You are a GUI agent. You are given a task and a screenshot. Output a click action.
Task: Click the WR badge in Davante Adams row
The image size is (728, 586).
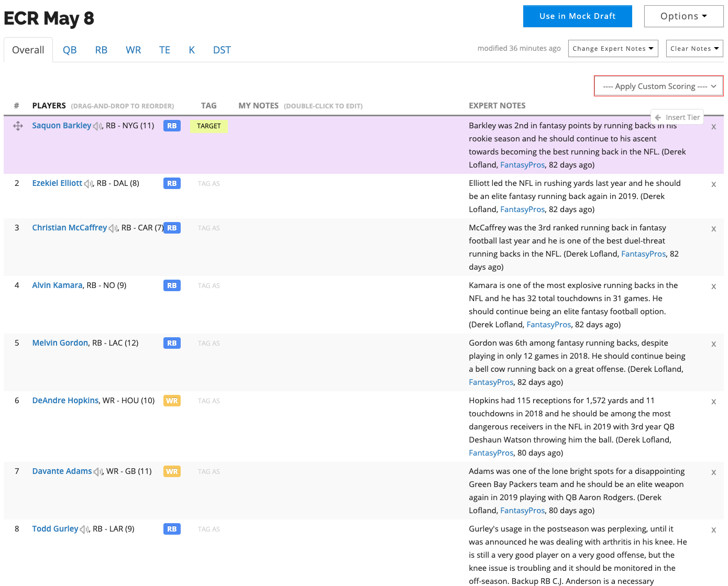pyautogui.click(x=172, y=471)
